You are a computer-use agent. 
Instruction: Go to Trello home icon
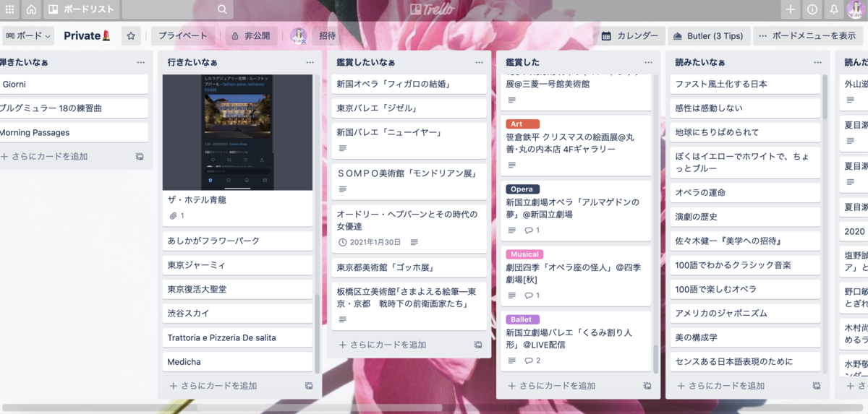pos(31,9)
